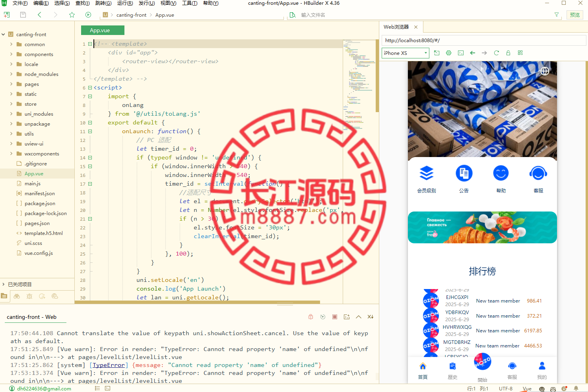Expand the uni_modules folder
The height and width of the screenshot is (392, 588).
tap(11, 114)
